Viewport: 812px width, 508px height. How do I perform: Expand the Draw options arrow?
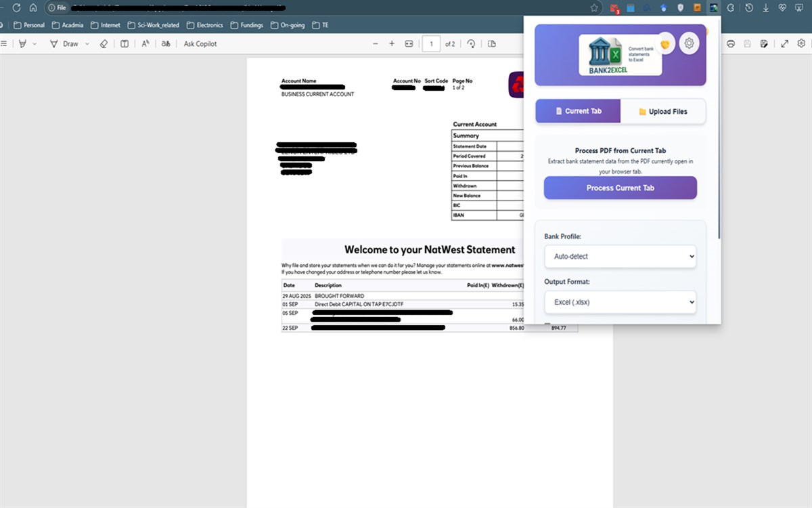point(87,43)
